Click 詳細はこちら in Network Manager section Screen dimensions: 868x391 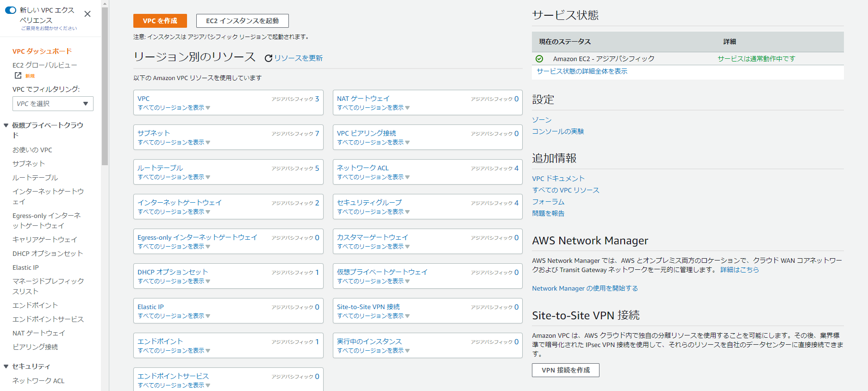[x=740, y=270]
